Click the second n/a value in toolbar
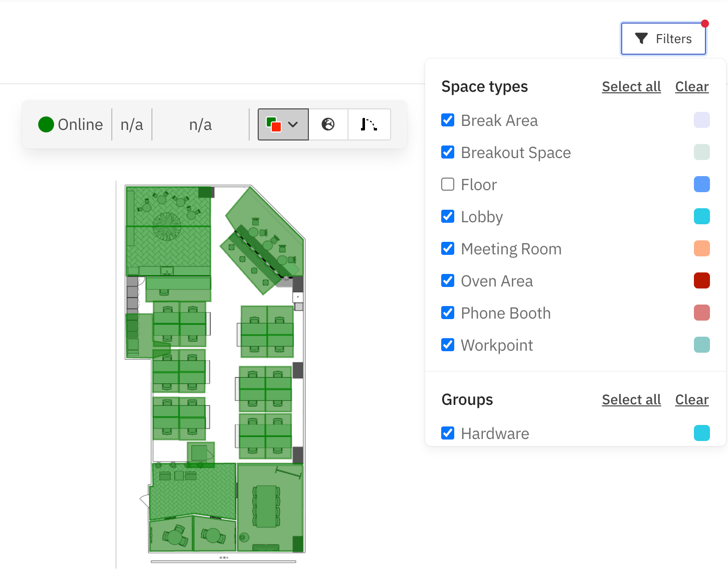This screenshot has height=584, width=728. (x=201, y=124)
